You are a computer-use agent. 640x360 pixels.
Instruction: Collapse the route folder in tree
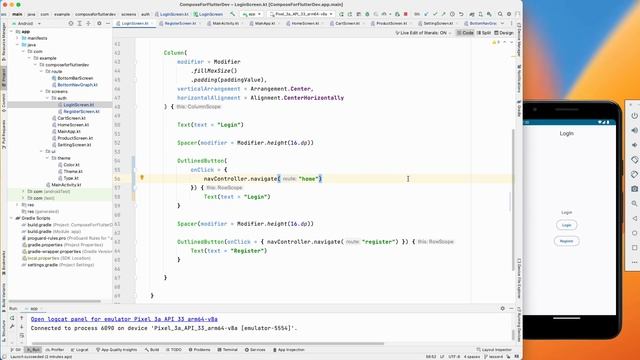tap(42, 71)
